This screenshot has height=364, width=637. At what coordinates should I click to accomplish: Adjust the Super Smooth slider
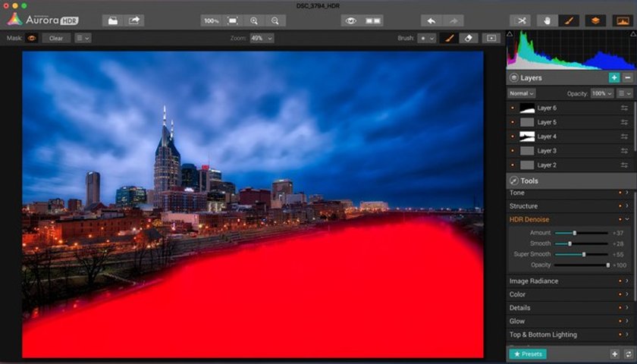[x=581, y=254]
